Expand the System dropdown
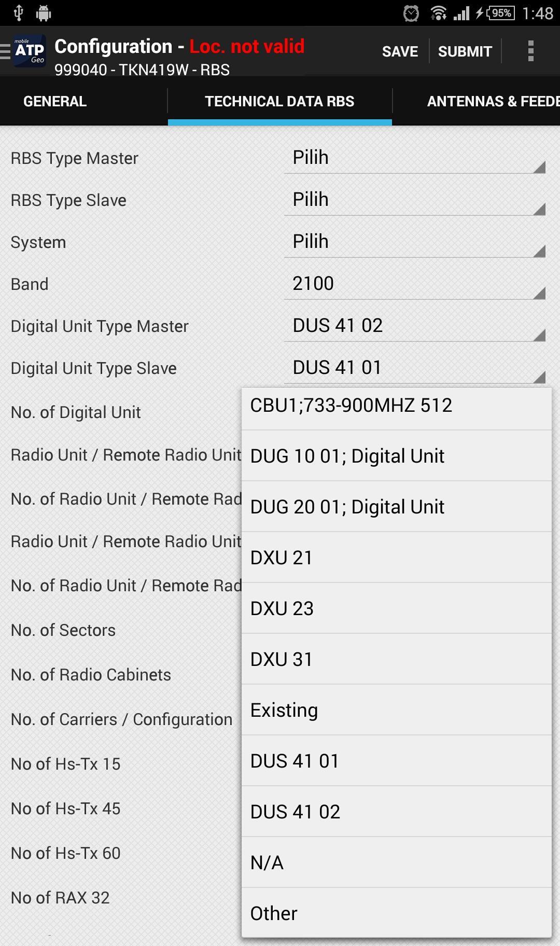This screenshot has width=560, height=946. click(x=414, y=242)
